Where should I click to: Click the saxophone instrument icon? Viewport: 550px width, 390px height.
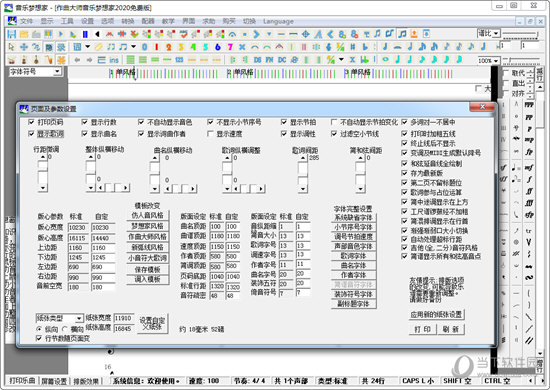[48, 60]
